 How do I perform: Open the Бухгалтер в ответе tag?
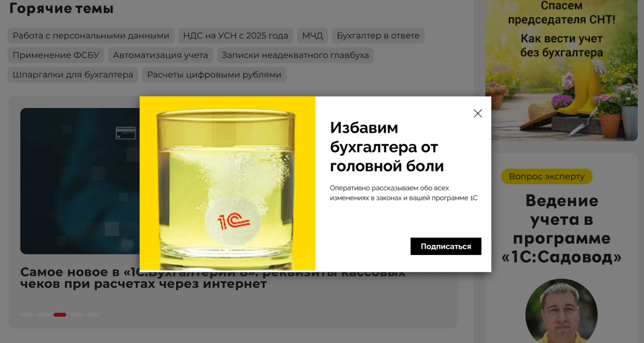(378, 36)
